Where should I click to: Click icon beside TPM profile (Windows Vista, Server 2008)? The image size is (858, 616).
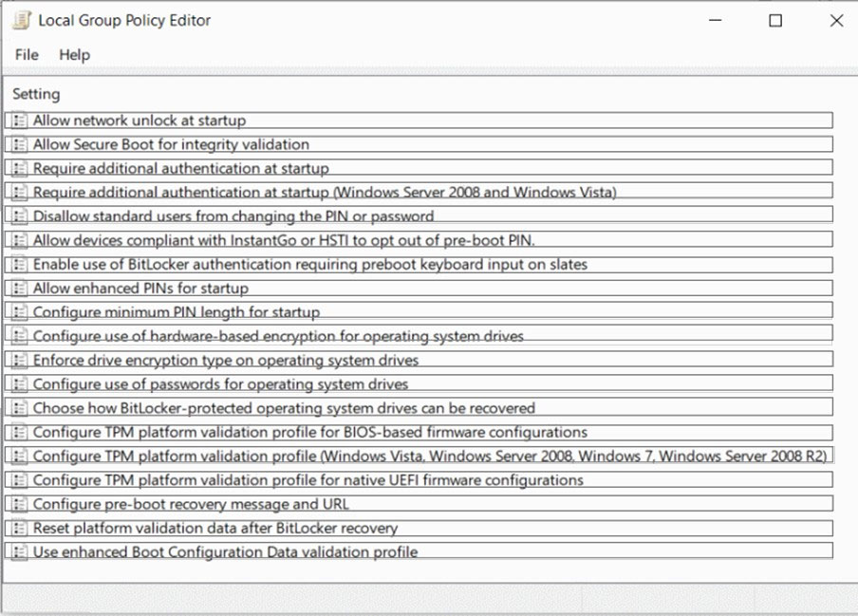click(x=20, y=457)
